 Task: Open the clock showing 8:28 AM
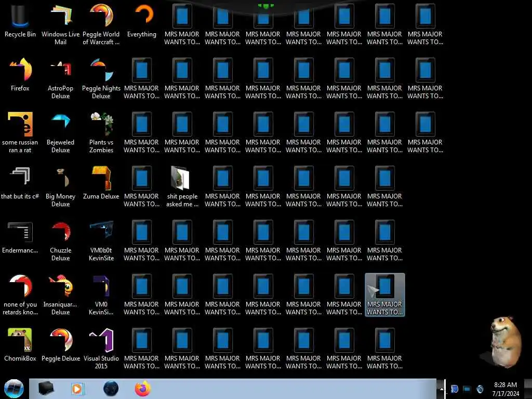506,389
